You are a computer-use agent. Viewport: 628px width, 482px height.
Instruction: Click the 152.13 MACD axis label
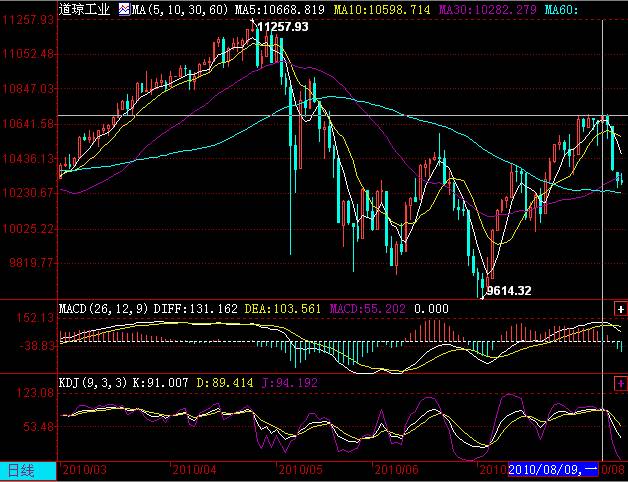[x=35, y=319]
